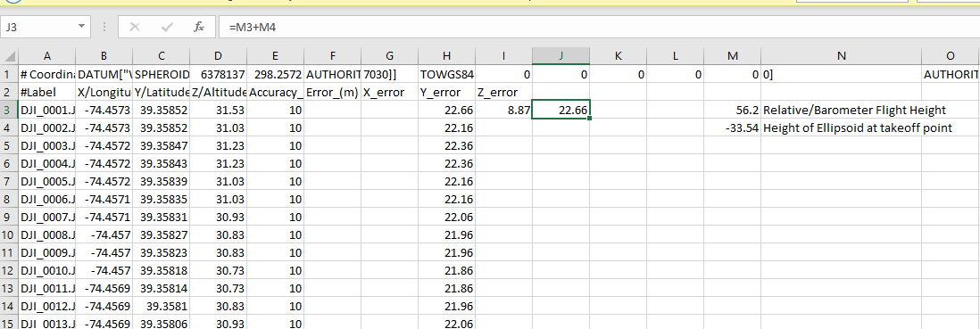Select row 2 header
This screenshot has width=980, height=329.
tap(10, 93)
